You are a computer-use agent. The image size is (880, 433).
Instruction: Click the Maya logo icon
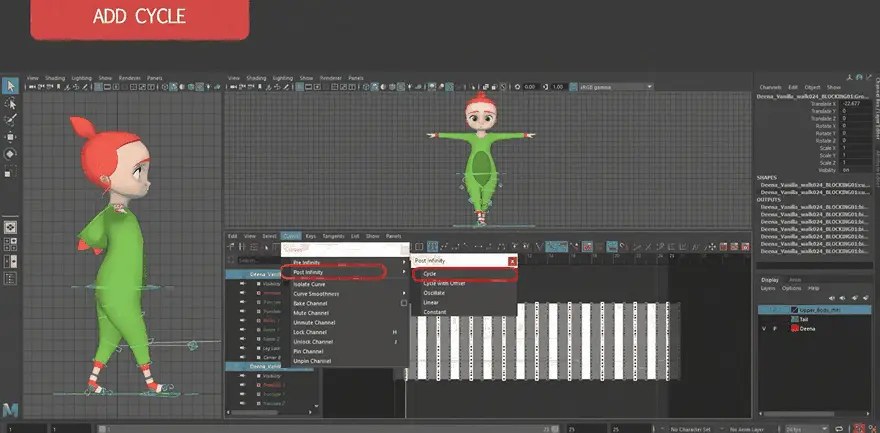coord(9,411)
